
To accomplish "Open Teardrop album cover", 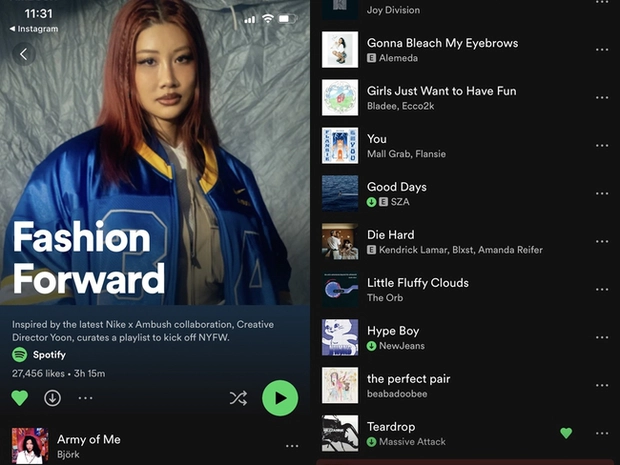I will pos(340,433).
